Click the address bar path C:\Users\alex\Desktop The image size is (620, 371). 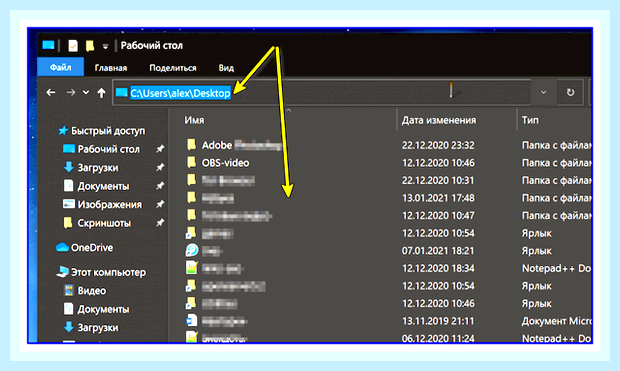pyautogui.click(x=180, y=93)
